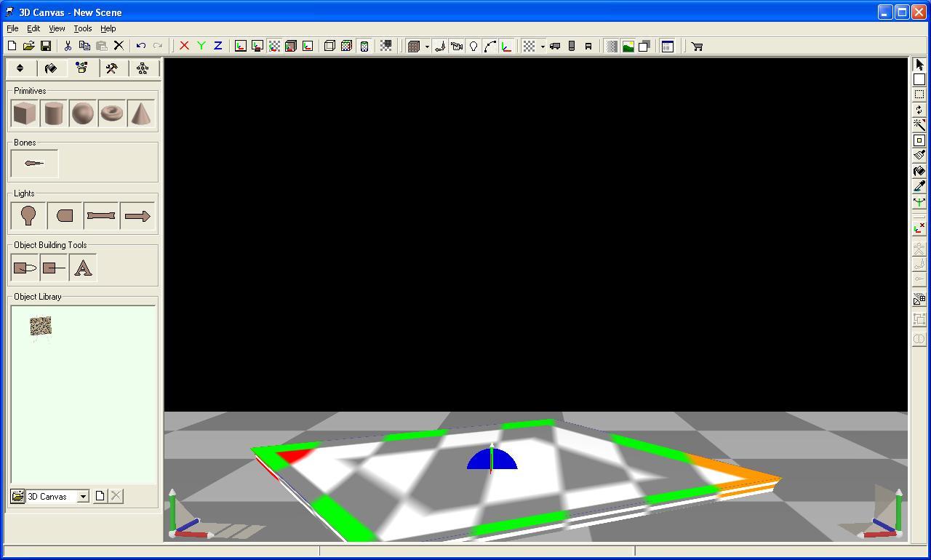This screenshot has height=560, width=931.
Task: Insert a bone from the Bones panel
Action: (34, 164)
